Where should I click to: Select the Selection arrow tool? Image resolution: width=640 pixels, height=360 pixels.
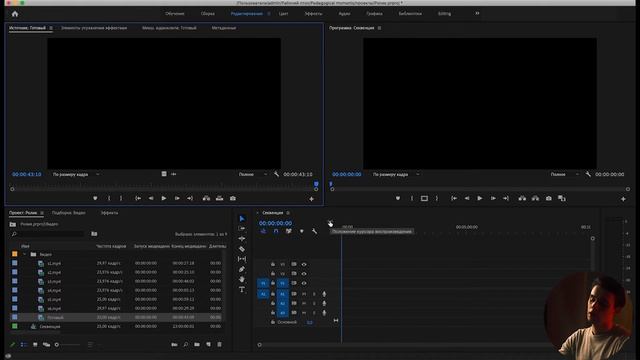point(242,219)
